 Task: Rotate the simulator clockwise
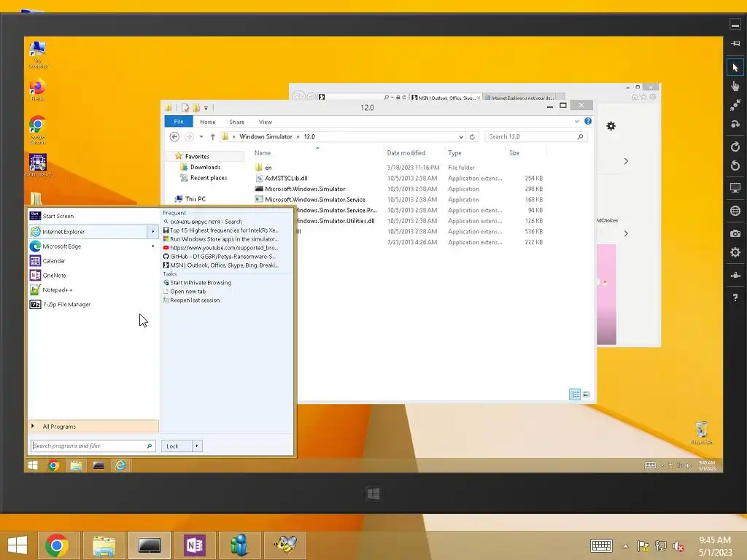[735, 147]
